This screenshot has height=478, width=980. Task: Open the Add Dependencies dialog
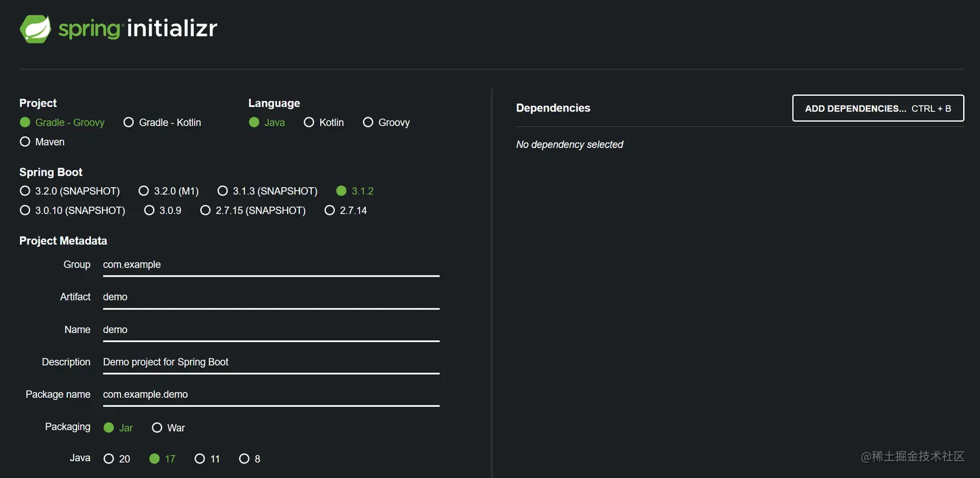click(878, 108)
